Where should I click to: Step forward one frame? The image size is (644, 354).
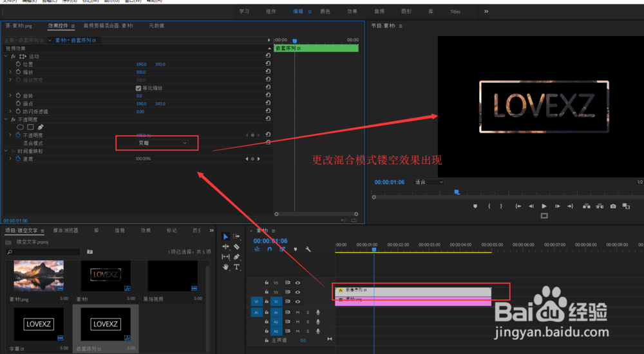pyautogui.click(x=557, y=206)
